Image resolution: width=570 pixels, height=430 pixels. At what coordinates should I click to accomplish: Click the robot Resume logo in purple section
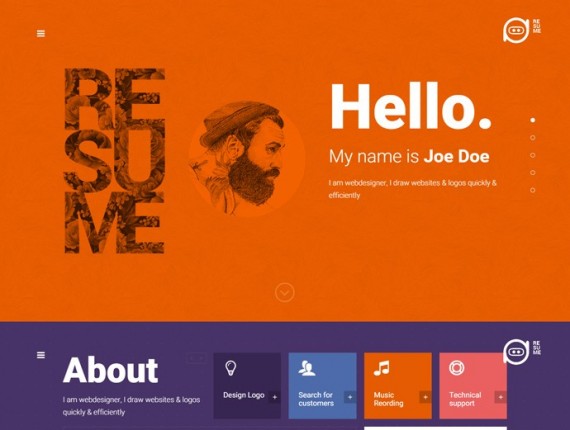(522, 351)
